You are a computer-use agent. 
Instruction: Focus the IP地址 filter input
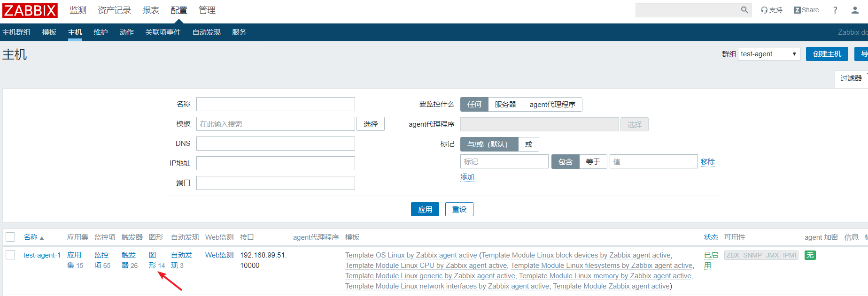point(276,163)
